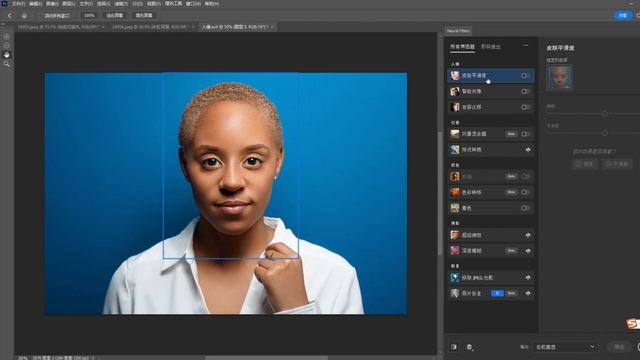This screenshot has width=640, height=360.
Task: Enable the 皮肤平滑度 filter toggle
Action: [525, 76]
